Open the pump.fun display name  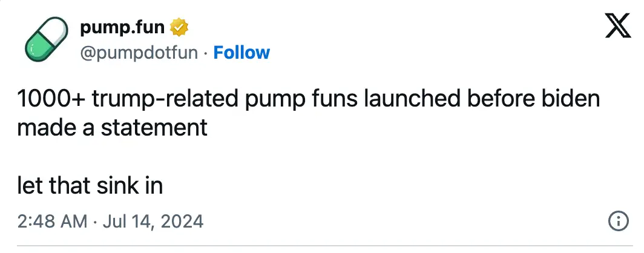(123, 28)
